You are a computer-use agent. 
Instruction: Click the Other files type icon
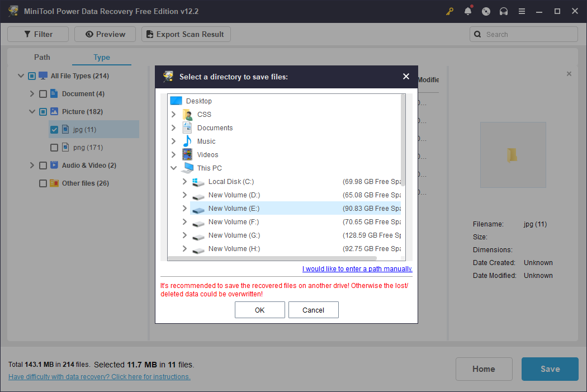(x=54, y=183)
